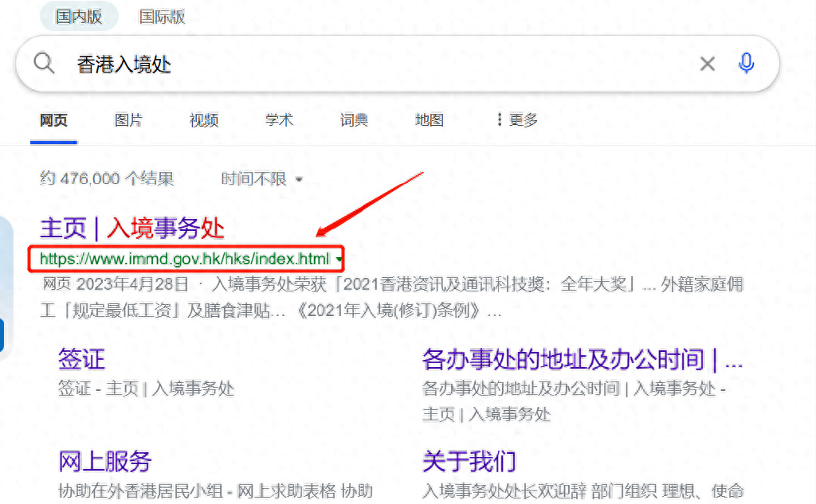View the 地图 tab
The height and width of the screenshot is (504, 816).
(x=429, y=120)
